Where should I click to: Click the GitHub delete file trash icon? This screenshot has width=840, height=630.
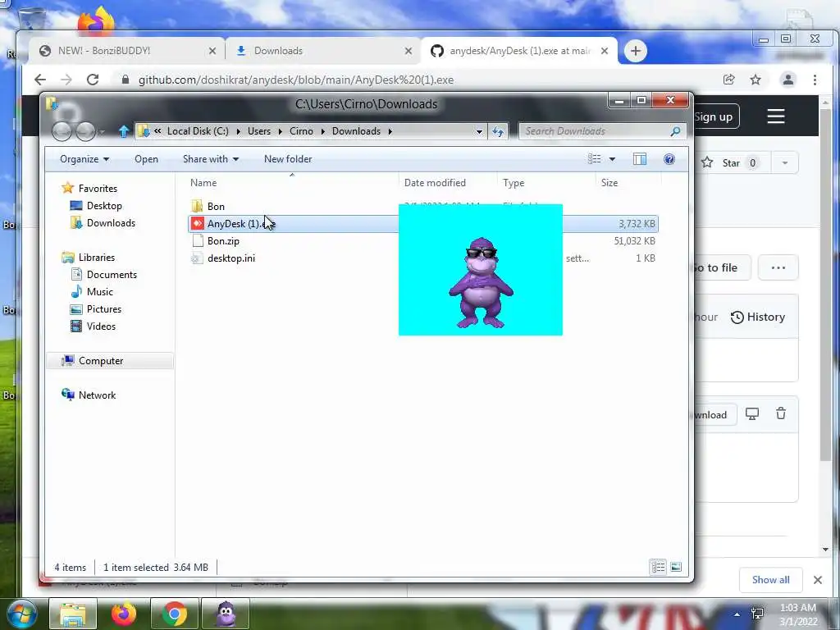781,413
